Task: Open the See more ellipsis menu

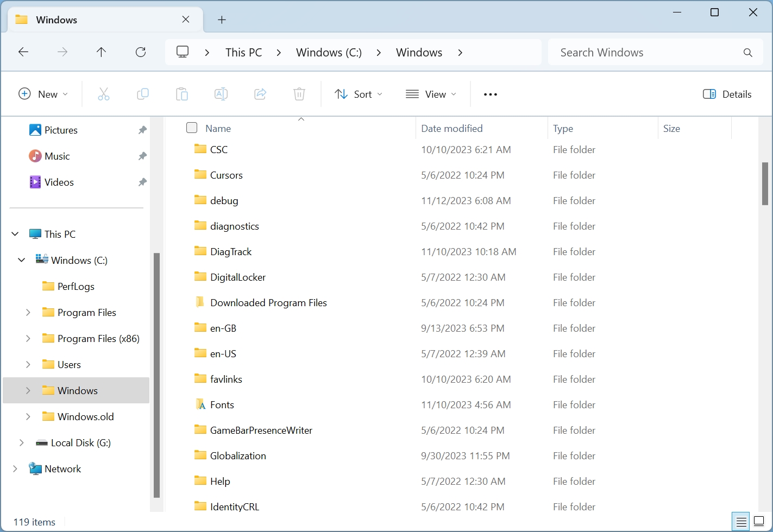Action: point(491,94)
